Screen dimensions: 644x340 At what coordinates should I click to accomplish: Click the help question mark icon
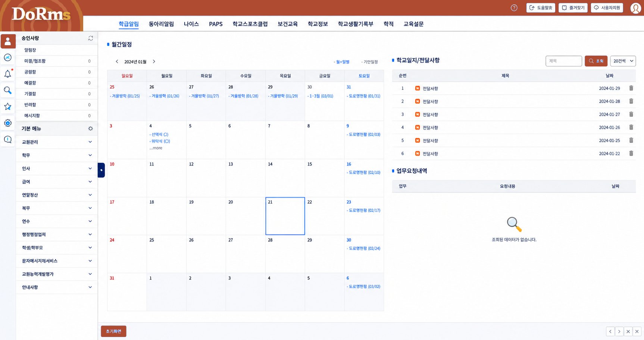(x=514, y=8)
